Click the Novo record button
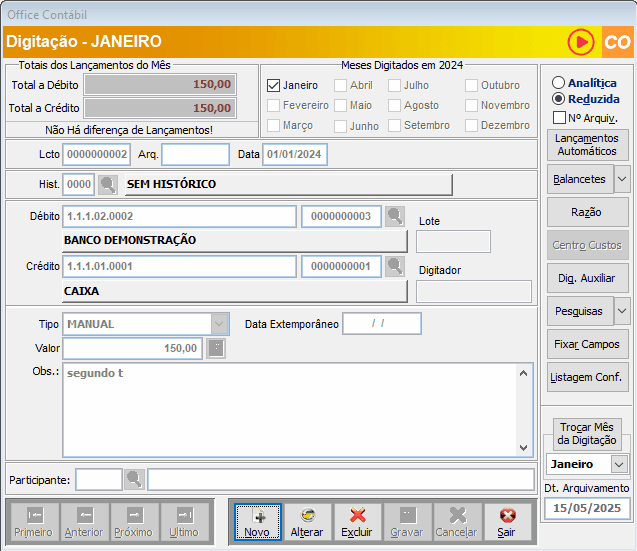Image resolution: width=637 pixels, height=551 pixels. 257,522
